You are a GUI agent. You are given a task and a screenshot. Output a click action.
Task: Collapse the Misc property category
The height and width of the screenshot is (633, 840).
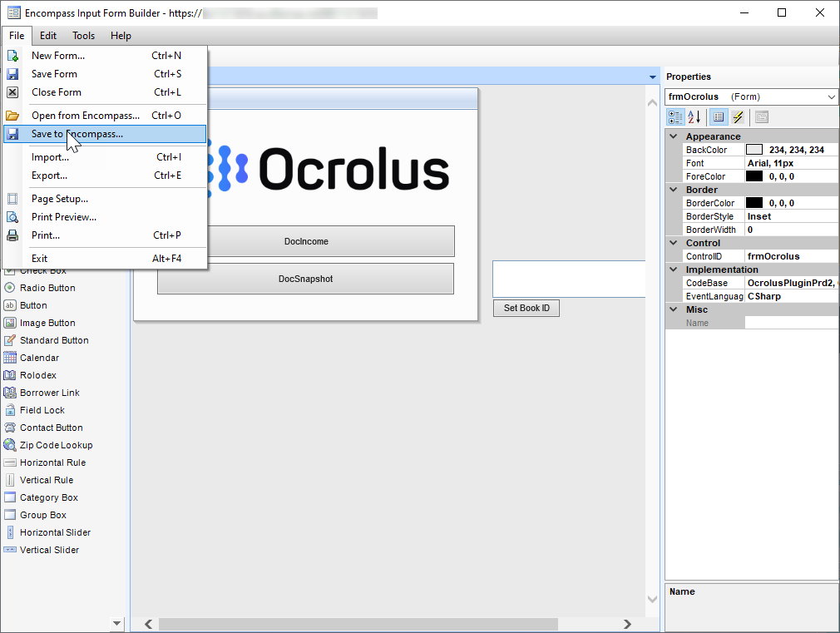(674, 309)
